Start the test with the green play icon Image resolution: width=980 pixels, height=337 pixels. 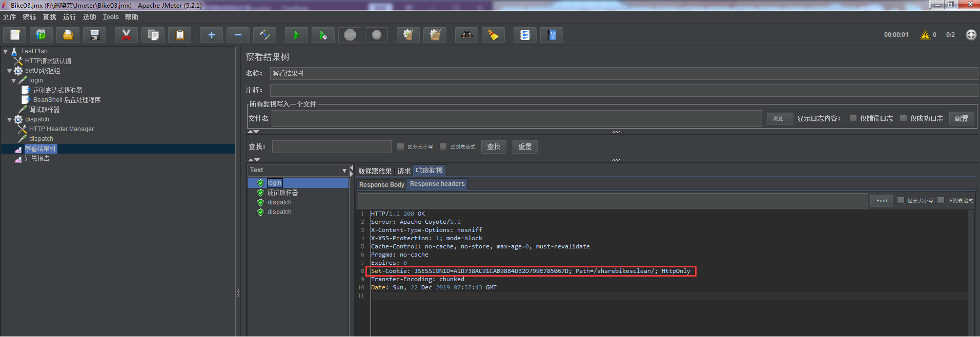click(x=296, y=35)
